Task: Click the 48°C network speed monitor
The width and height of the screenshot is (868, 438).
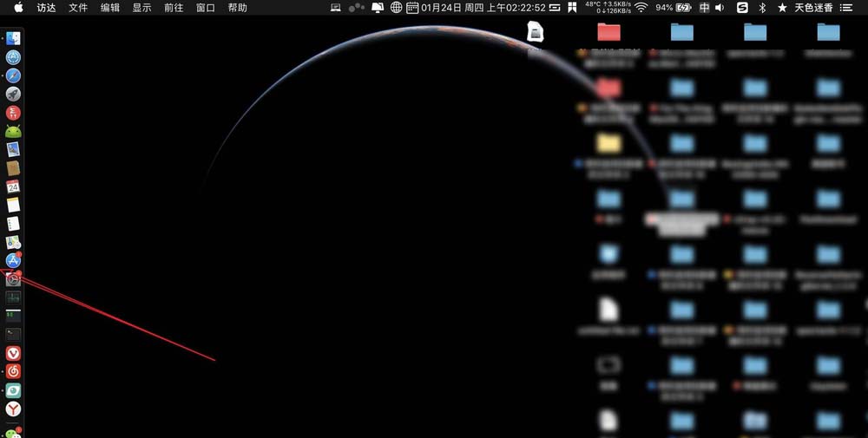Action: pyautogui.click(x=608, y=8)
